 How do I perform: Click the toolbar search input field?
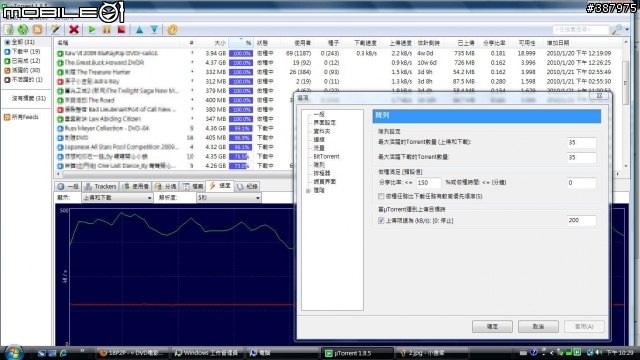(x=580, y=29)
